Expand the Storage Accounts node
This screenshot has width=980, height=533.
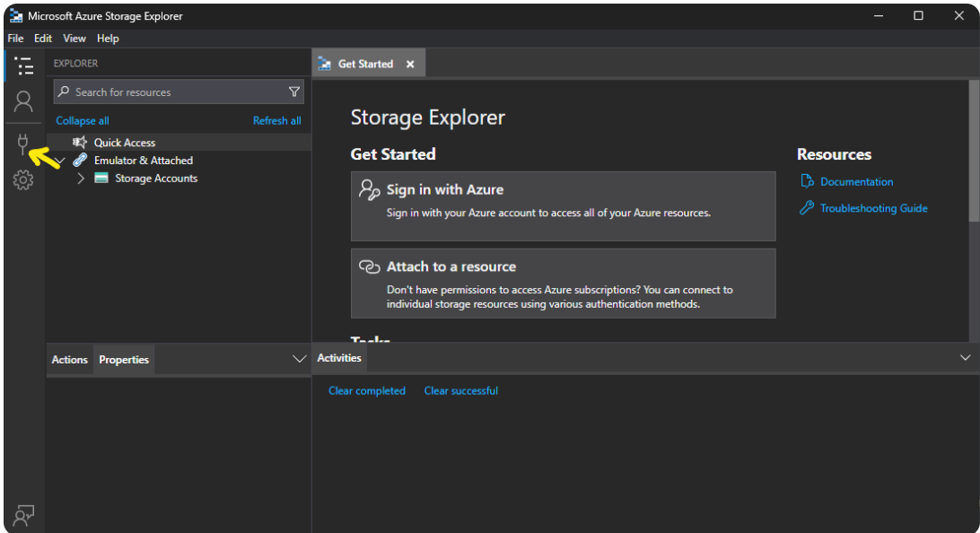81,179
